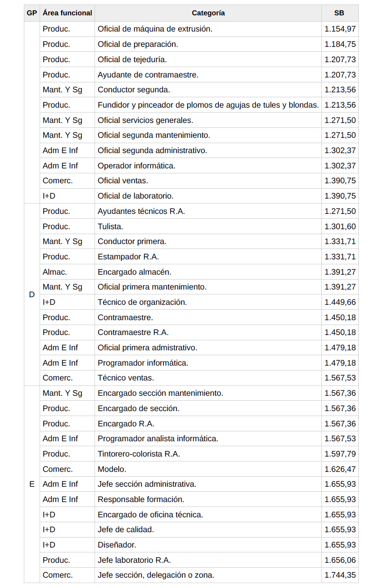Image resolution: width=370 pixels, height=588 pixels.
Task: Click salary value 1.744,35
Action: 340,575
